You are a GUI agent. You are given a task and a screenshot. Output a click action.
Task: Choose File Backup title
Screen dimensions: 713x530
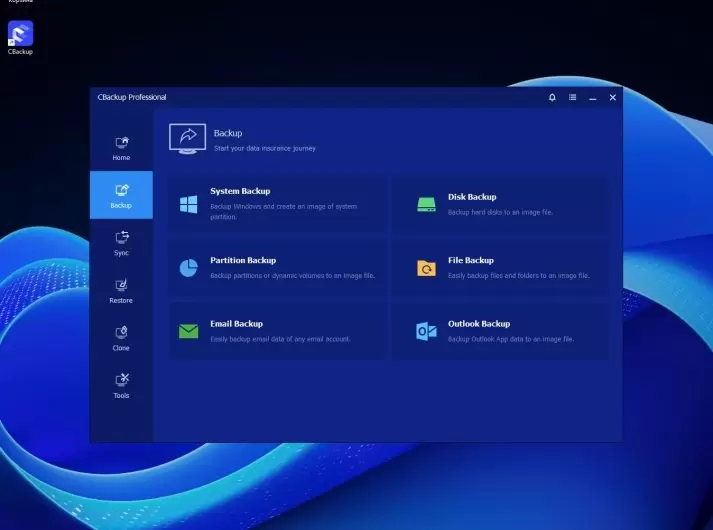(x=471, y=260)
